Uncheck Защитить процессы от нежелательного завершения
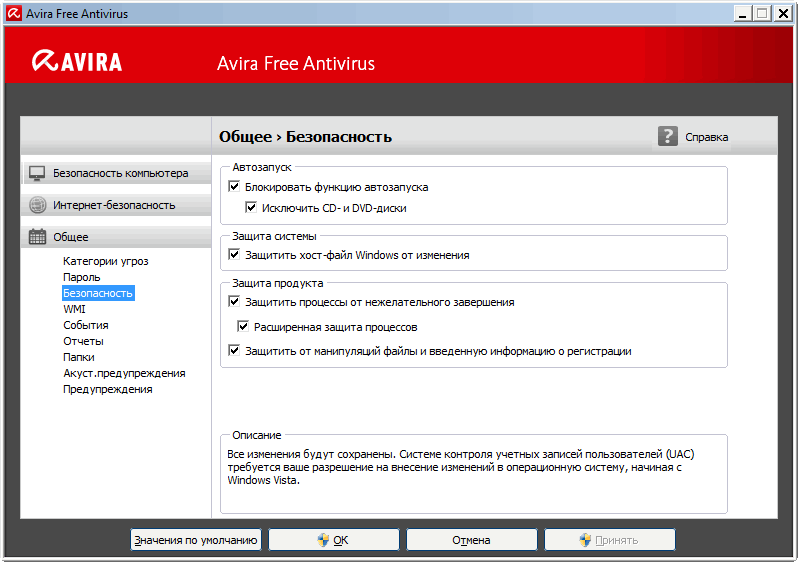This screenshot has width=798, height=562. [235, 302]
